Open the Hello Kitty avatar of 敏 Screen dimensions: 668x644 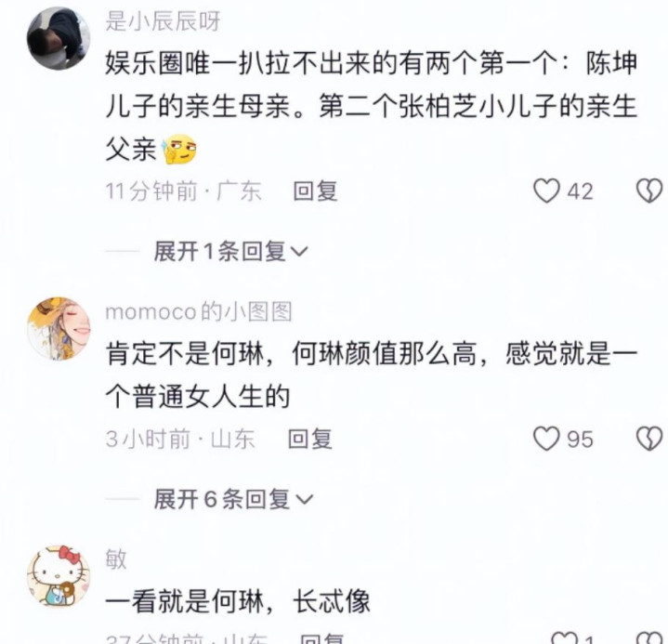coord(59,576)
